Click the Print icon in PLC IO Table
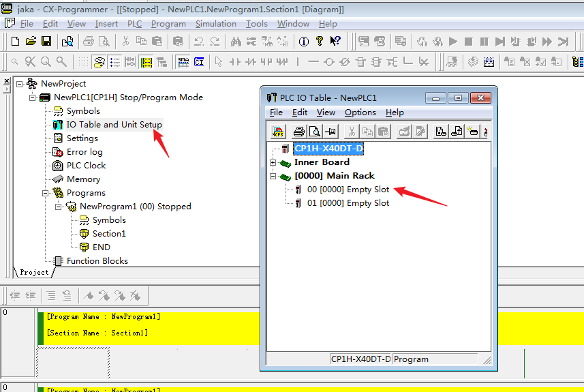Screen dimensions: 584x392 tap(298, 132)
